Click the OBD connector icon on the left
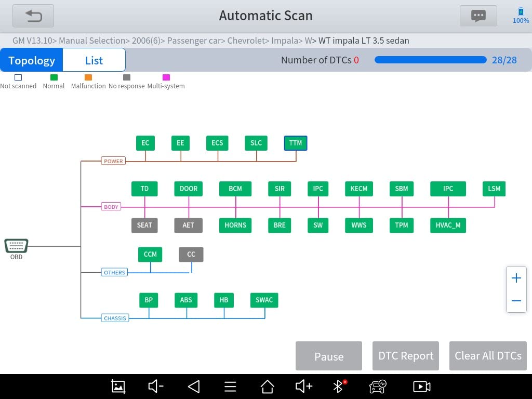Viewport: 532px width, 399px height. (x=16, y=246)
